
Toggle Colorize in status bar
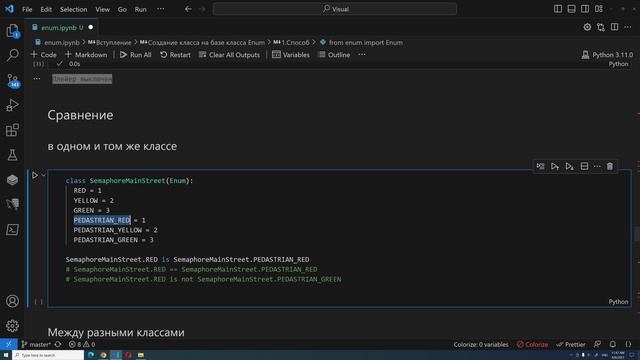532,344
